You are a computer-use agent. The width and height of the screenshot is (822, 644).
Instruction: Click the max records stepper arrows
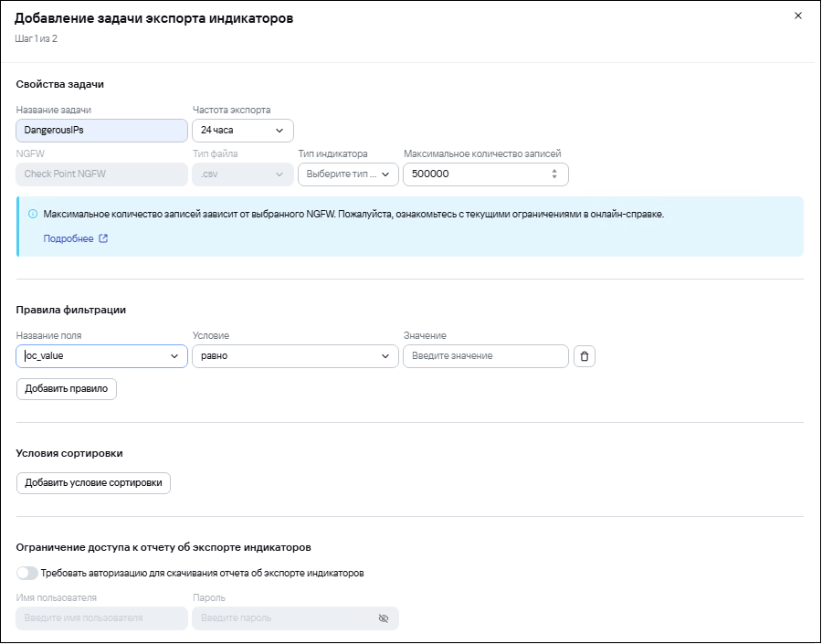point(554,174)
